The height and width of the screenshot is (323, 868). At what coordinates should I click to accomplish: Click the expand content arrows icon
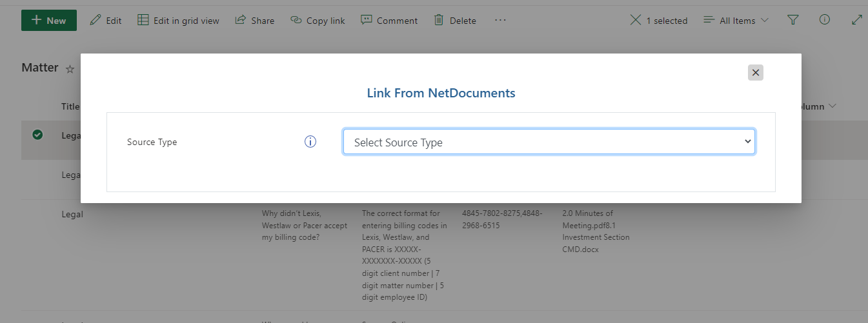(x=857, y=20)
